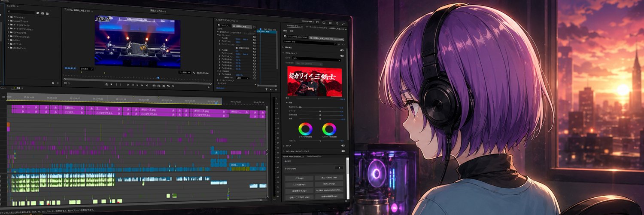Viewport: 644px width, 215px height.
Task: Open the button editor plus icon
Action: pos(209,87)
